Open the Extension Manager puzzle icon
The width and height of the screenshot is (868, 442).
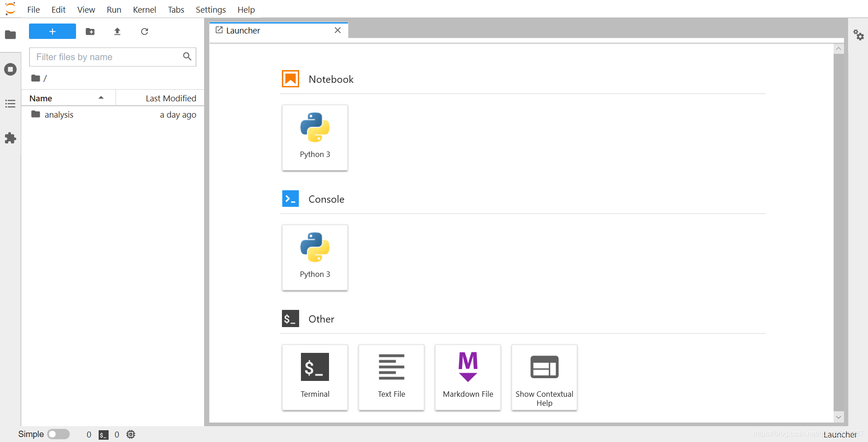tap(10, 138)
